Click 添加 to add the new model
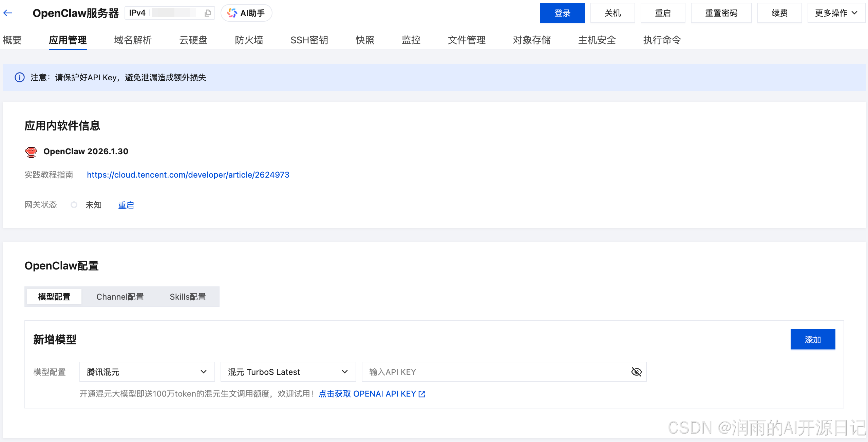The width and height of the screenshot is (868, 442). point(812,339)
